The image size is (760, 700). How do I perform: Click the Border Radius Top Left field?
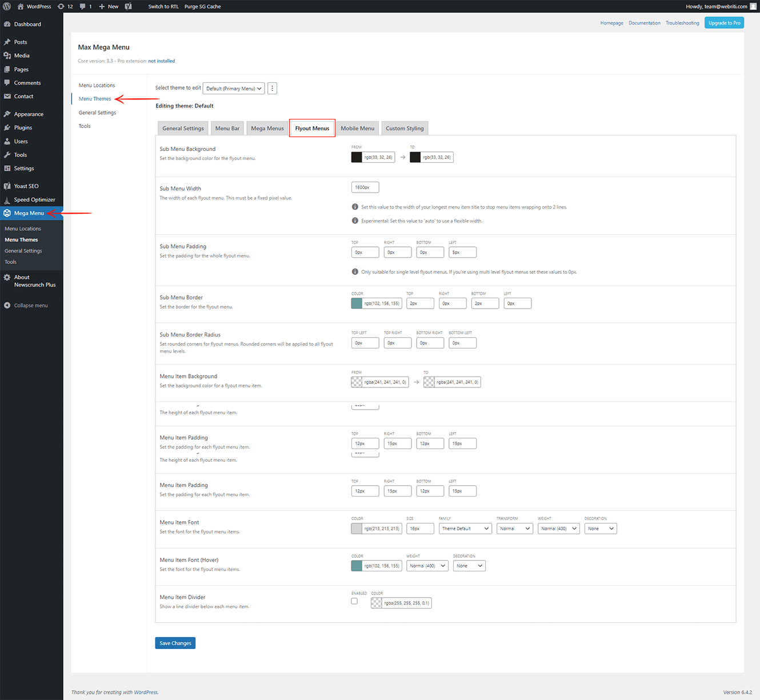pos(365,343)
